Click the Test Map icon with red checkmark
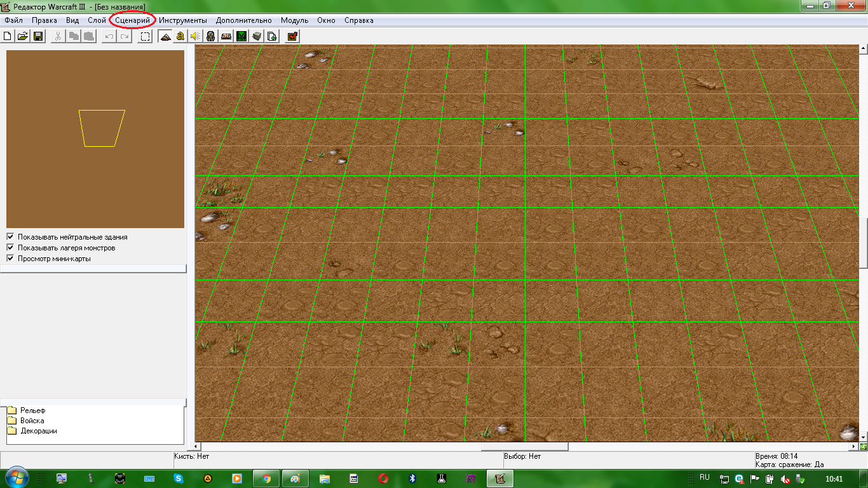This screenshot has width=868, height=488. (x=292, y=36)
